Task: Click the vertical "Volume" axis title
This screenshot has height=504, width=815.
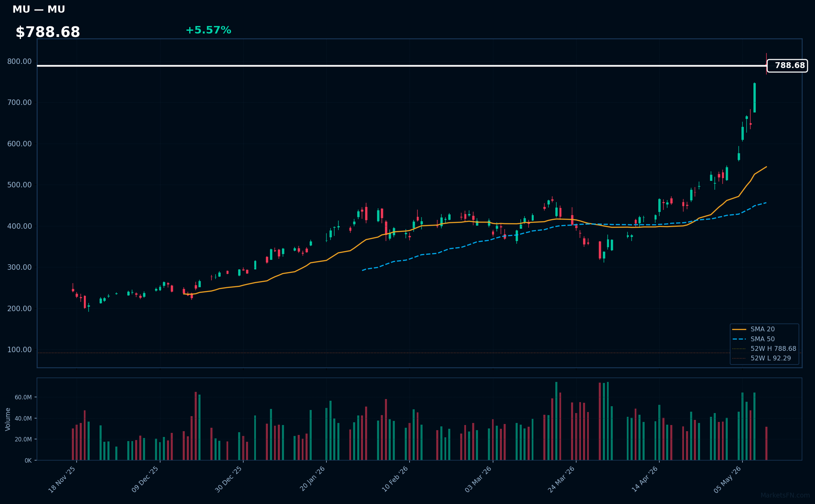Action: [8, 419]
